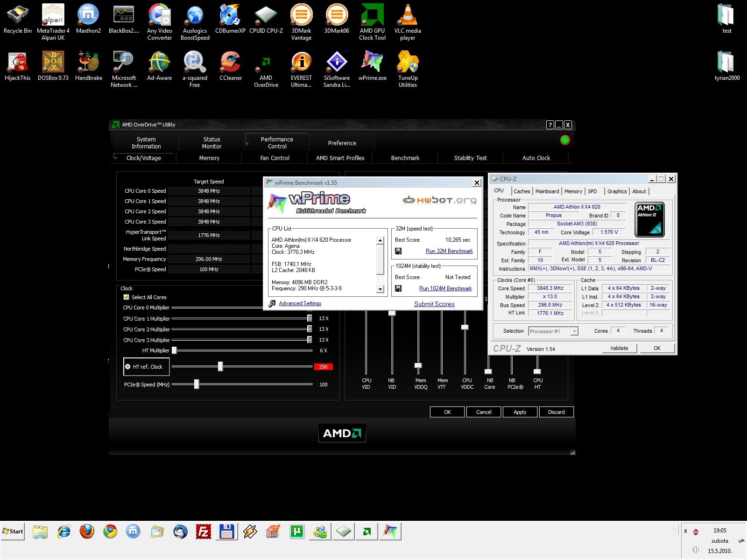This screenshot has width=747, height=560.
Task: Open the Benchmark subtab in OverDrive
Action: tap(405, 158)
